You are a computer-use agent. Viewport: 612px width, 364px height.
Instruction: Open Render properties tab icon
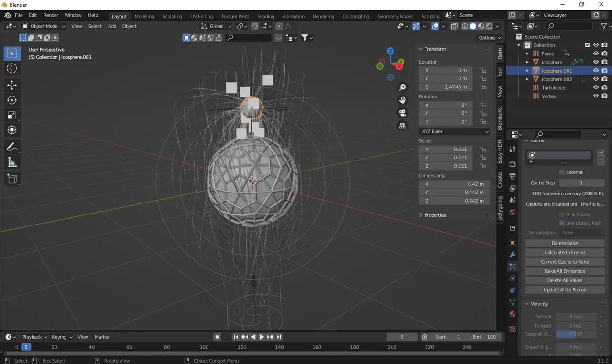513,164
